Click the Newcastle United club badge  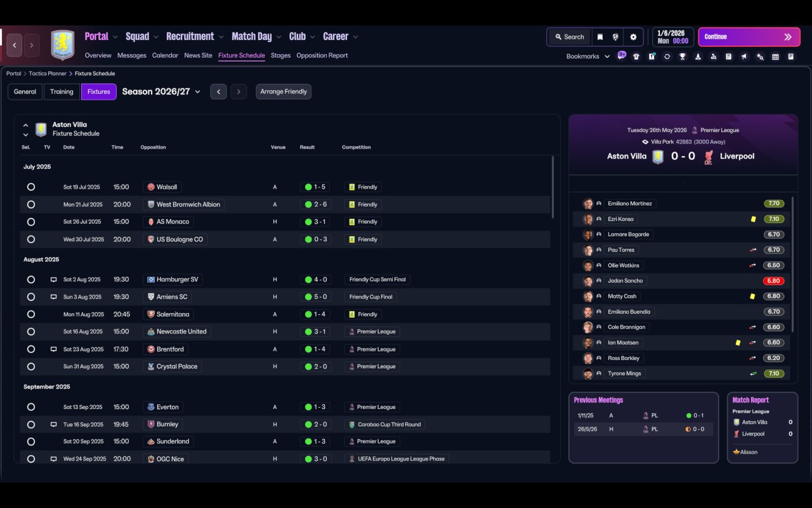pyautogui.click(x=151, y=331)
